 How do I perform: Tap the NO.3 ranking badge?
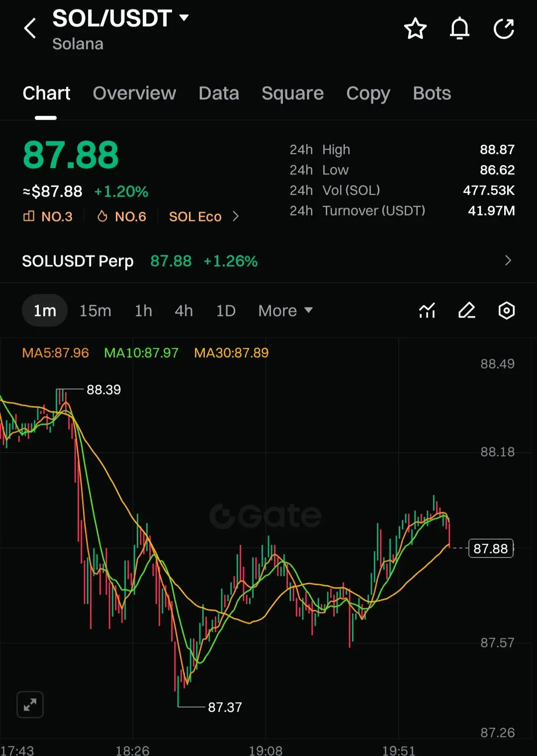tap(48, 217)
